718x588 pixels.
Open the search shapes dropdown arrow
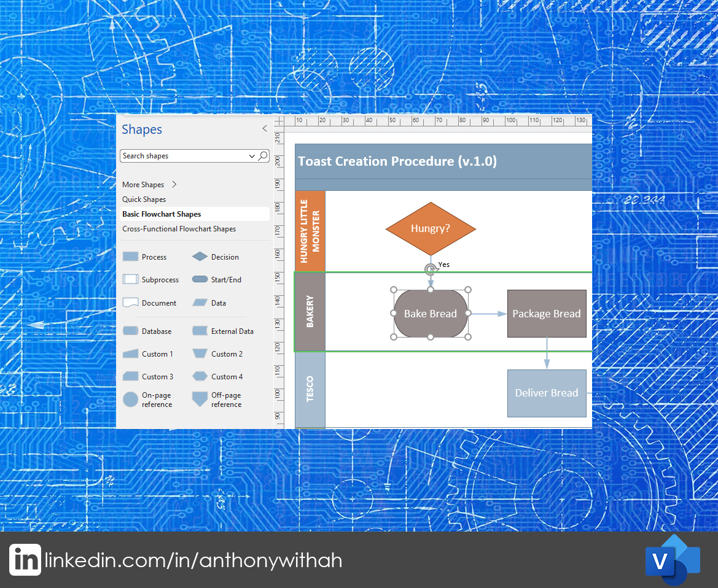(252, 156)
